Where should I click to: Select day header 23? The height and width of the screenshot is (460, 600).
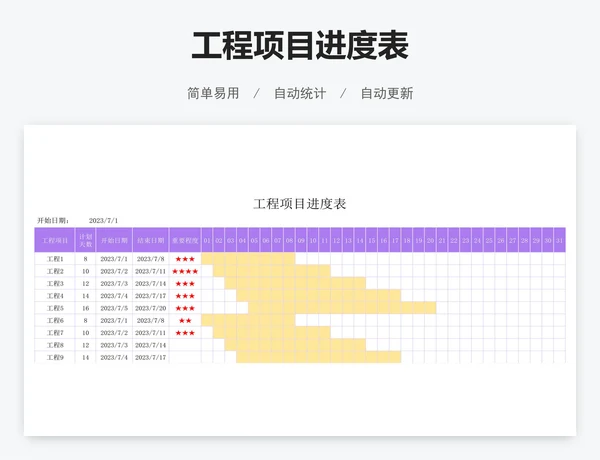point(465,240)
